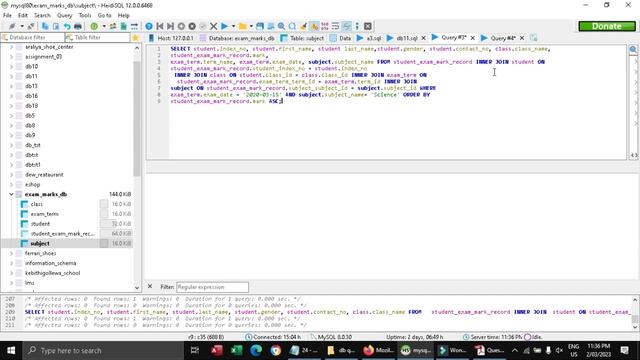Select the ferrari_shoes database

coord(40,253)
